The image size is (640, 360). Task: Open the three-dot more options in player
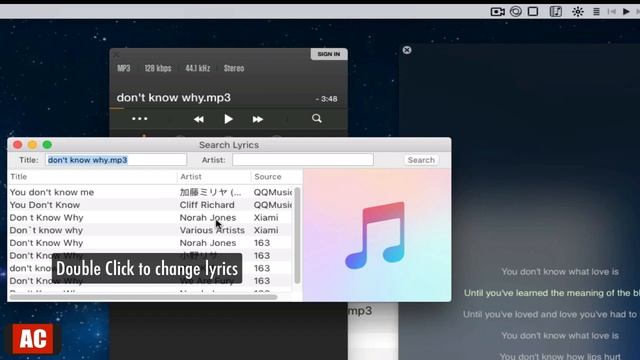[x=140, y=119]
